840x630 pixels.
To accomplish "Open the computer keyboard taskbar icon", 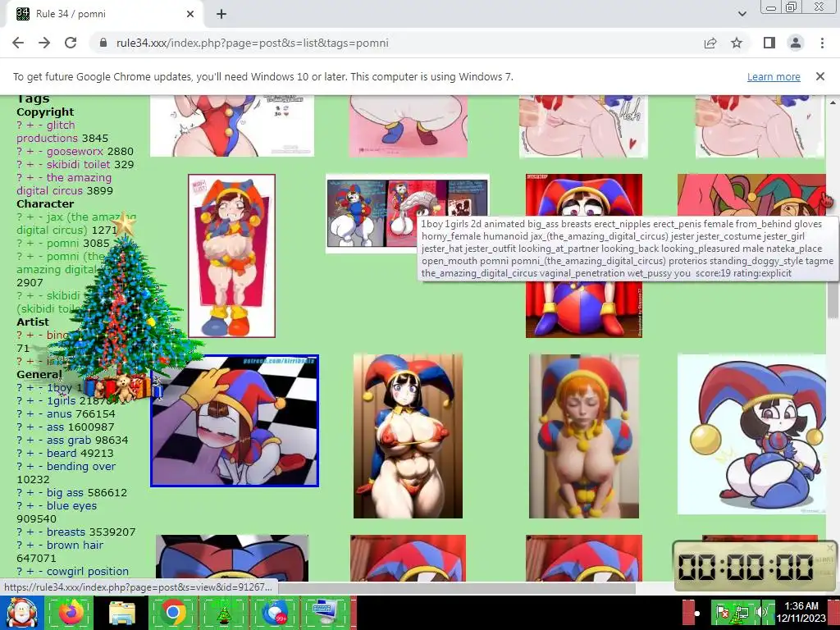I will tap(325, 612).
